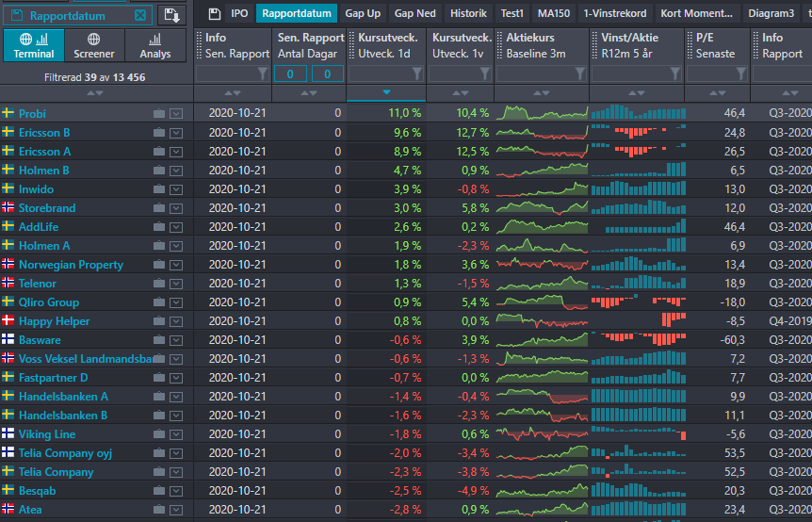Click filter funnel in Aktiekurs Baseline column
The height and width of the screenshot is (522, 812).
pos(580,74)
